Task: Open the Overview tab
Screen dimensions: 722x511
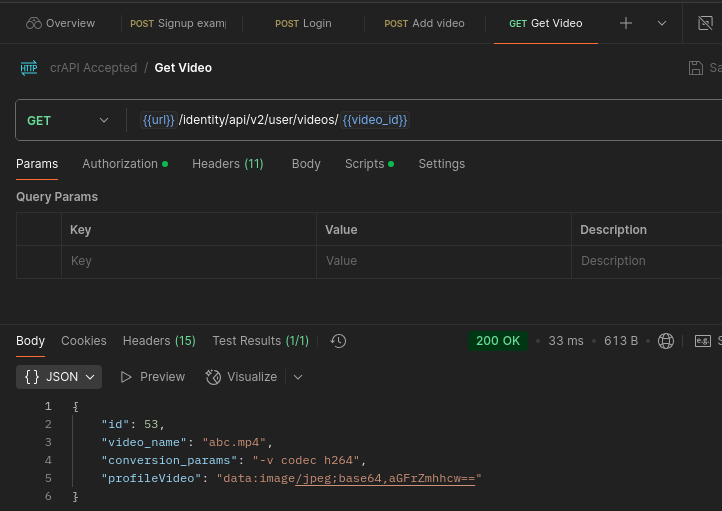Action: 60,23
